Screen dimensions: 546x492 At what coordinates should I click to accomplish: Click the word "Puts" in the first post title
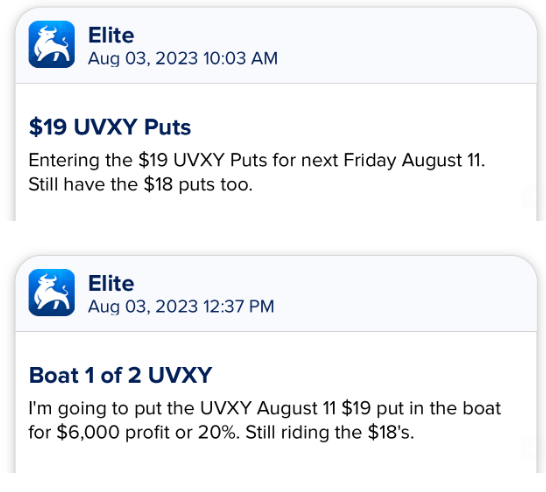click(167, 127)
